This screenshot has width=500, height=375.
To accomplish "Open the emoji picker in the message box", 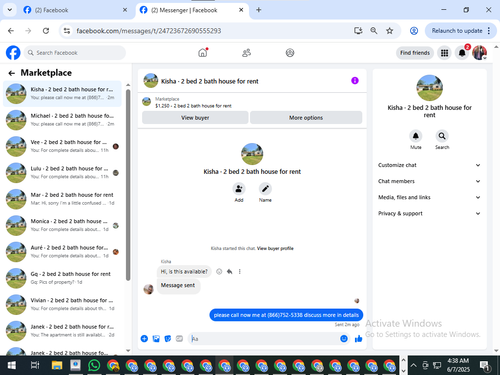I will [344, 339].
